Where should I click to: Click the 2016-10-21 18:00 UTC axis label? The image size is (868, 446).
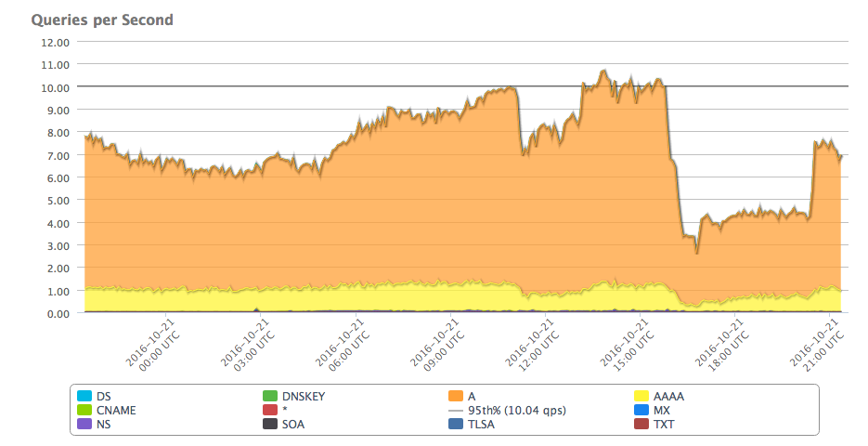722,346
